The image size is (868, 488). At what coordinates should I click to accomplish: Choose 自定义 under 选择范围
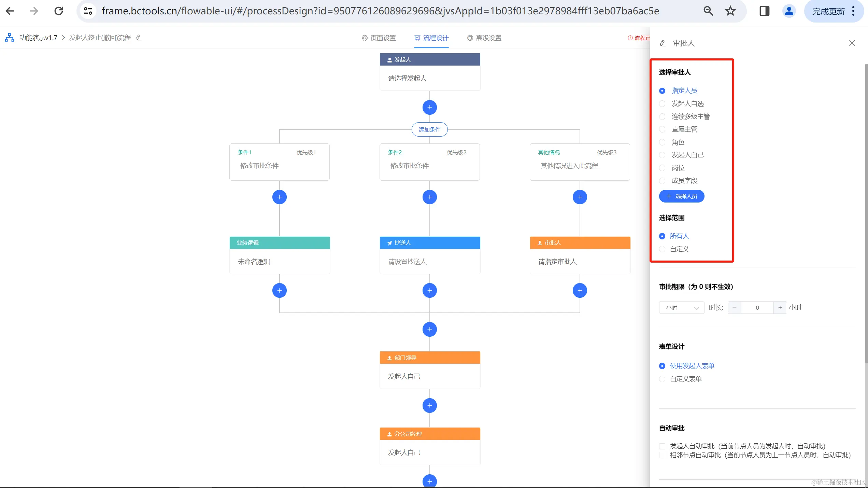pyautogui.click(x=662, y=249)
